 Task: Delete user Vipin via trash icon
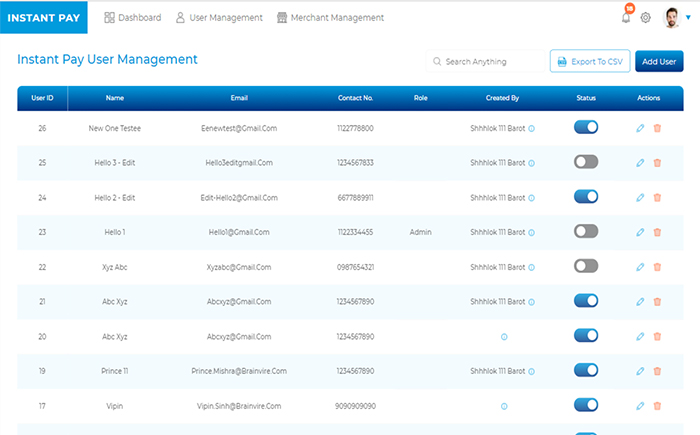657,406
